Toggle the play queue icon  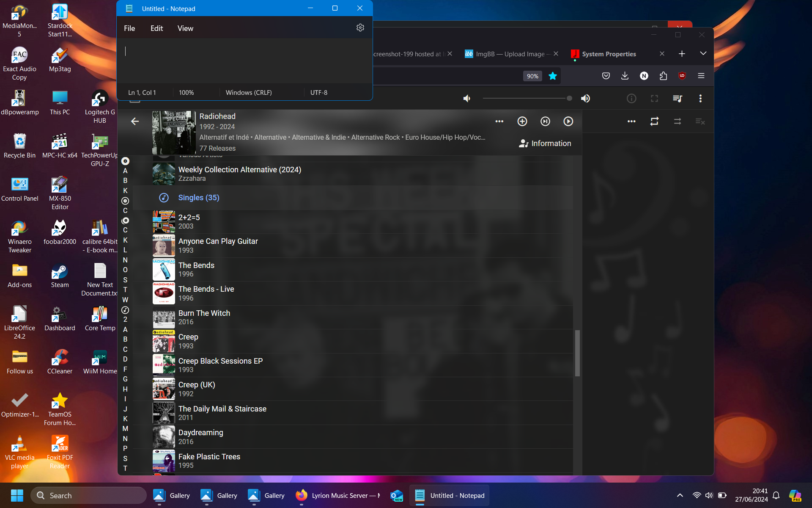pos(678,99)
